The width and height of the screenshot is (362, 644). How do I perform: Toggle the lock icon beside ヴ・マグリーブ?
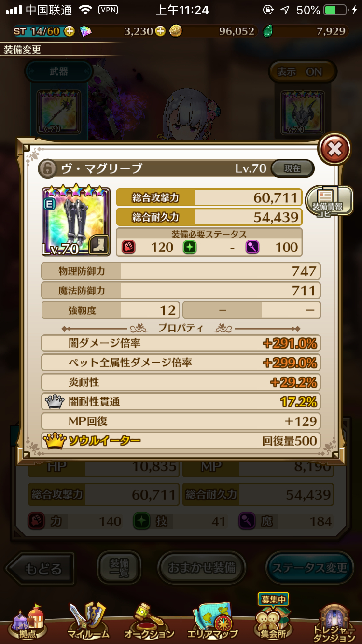(47, 168)
